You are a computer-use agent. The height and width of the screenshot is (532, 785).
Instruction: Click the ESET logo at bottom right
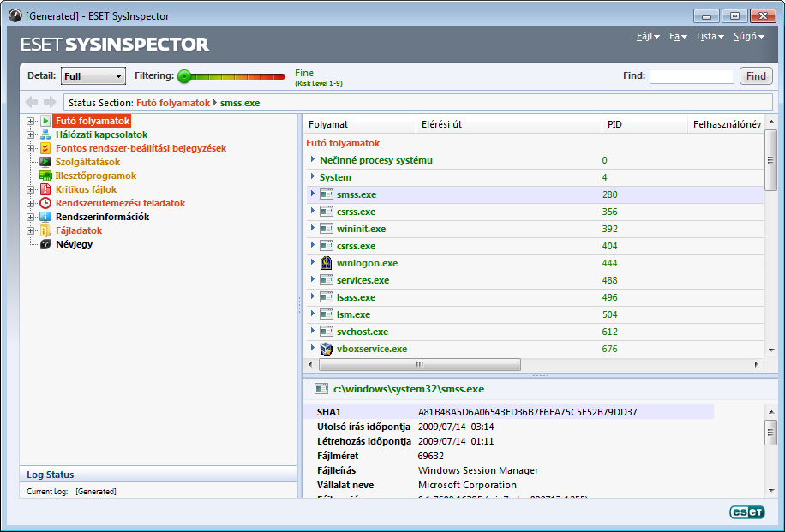tap(747, 512)
